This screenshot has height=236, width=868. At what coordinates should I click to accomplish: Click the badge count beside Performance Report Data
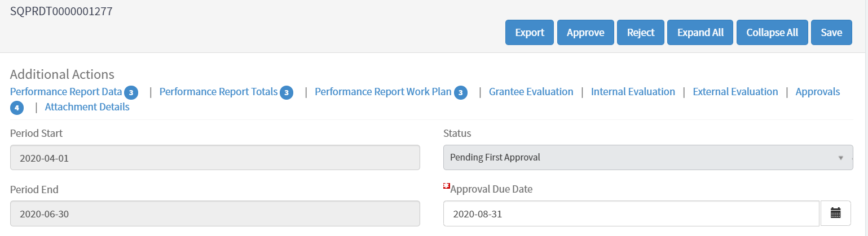(x=131, y=92)
